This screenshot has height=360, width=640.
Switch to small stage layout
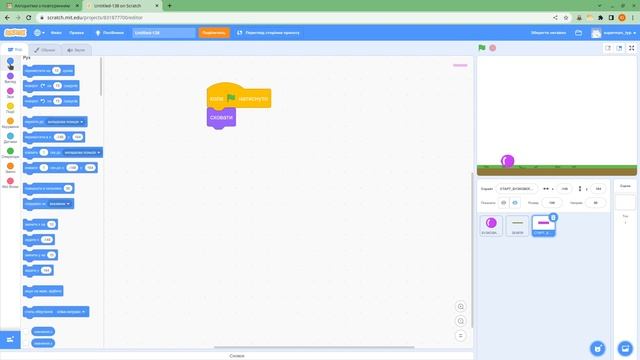(x=608, y=48)
